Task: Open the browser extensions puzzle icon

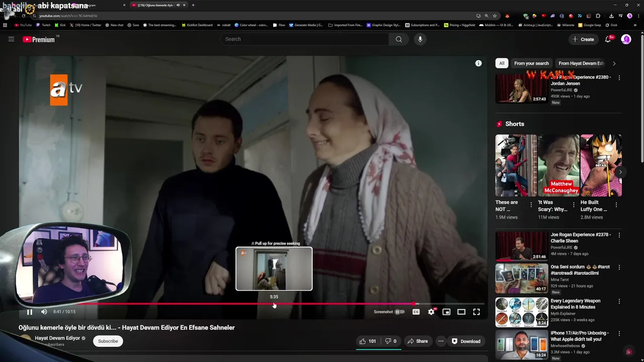Action: coord(598,16)
